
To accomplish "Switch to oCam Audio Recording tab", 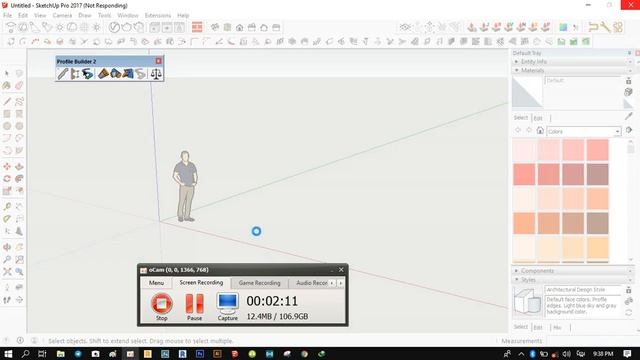I will 311,283.
